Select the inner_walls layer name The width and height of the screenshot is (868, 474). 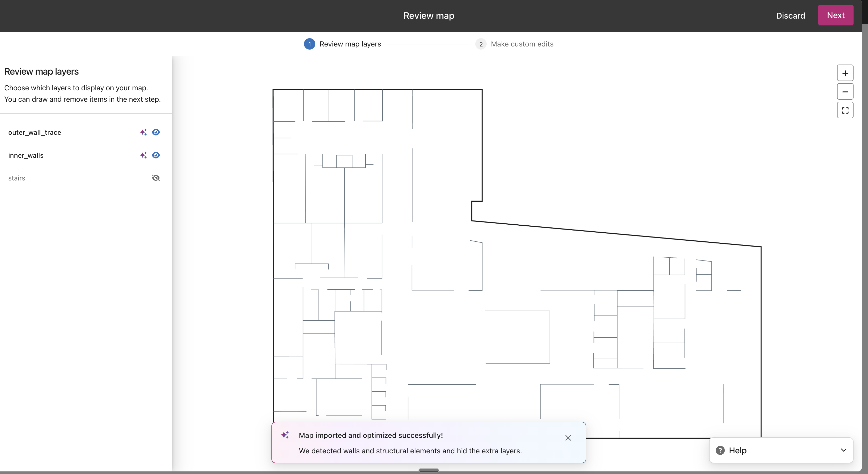(26, 155)
